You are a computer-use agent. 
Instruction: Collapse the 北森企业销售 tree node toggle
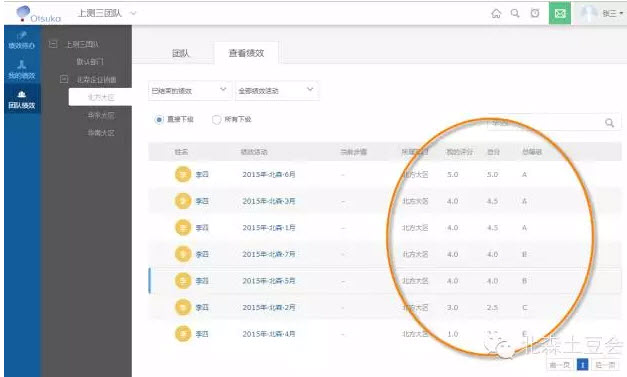[64, 79]
